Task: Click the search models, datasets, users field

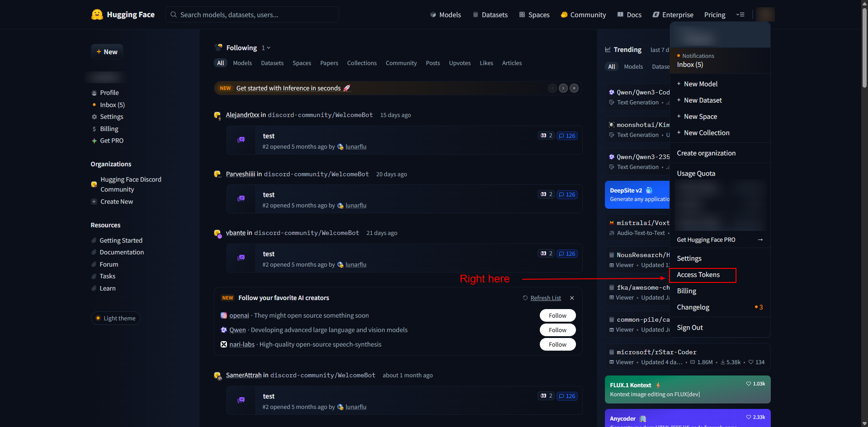Action: (252, 14)
